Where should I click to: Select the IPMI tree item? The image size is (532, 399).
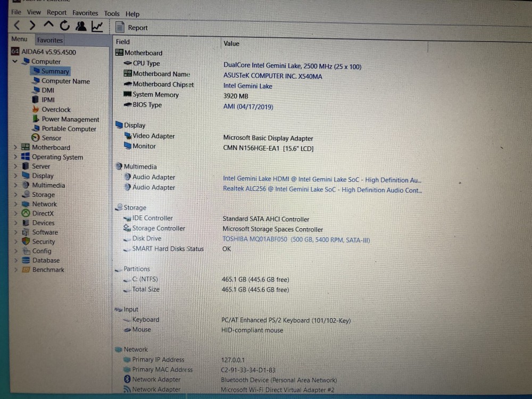(44, 100)
